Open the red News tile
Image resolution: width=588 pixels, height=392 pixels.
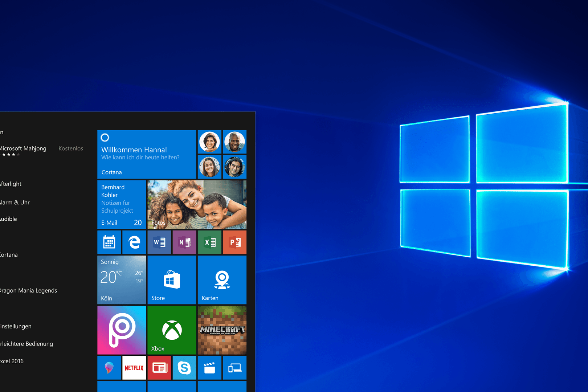[159, 368]
